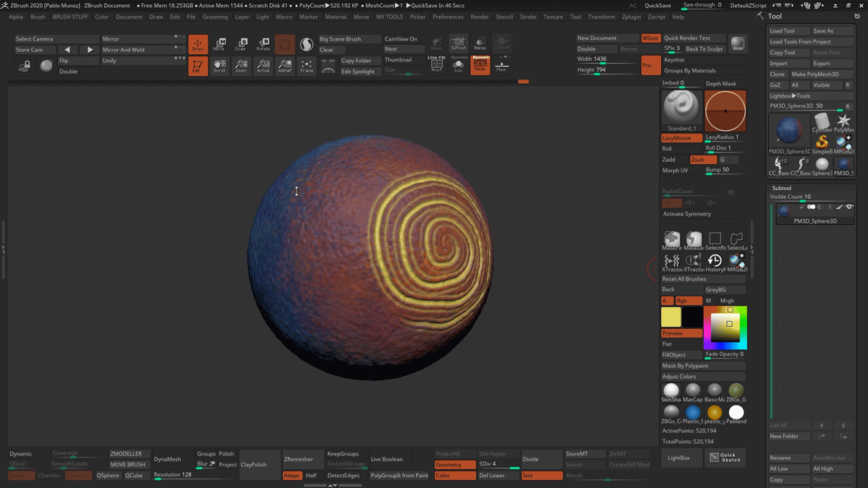The width and height of the screenshot is (868, 488).
Task: Click the Floor grid icon
Action: pyautogui.click(x=501, y=66)
